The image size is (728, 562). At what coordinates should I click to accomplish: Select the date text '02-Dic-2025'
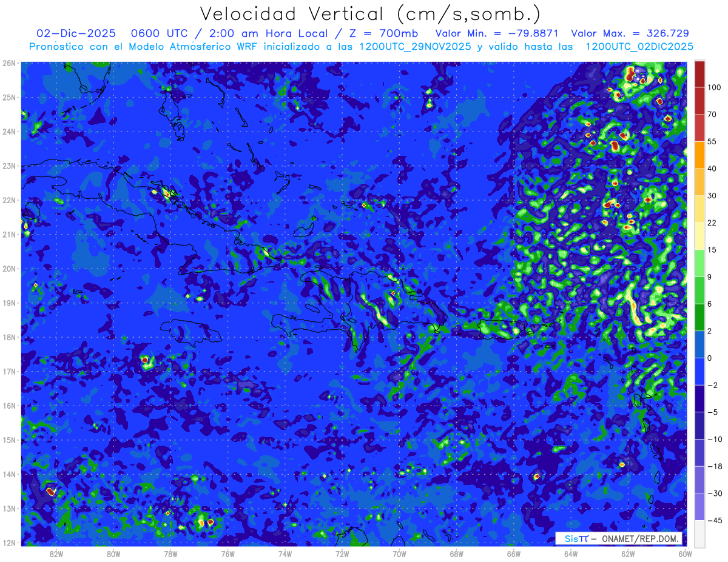(76, 33)
